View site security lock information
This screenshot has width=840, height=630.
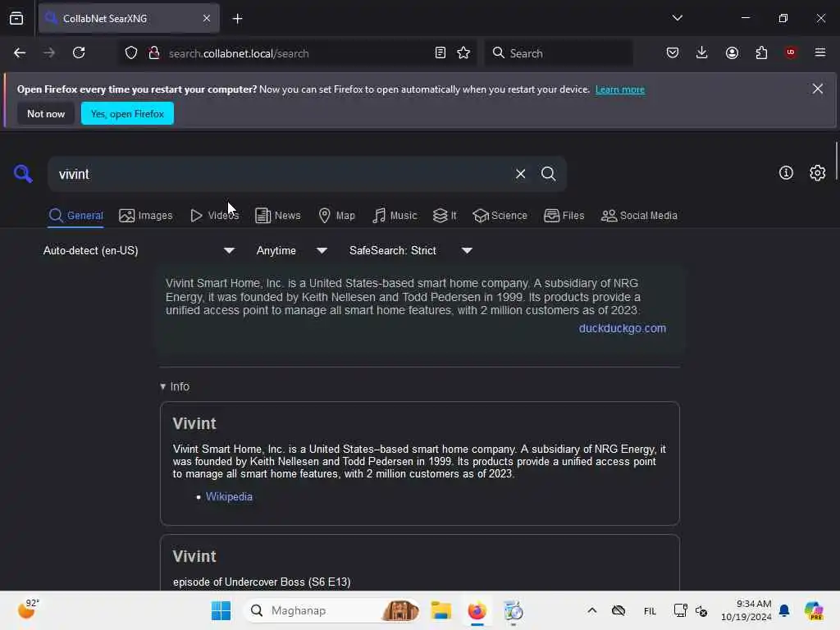(x=154, y=52)
